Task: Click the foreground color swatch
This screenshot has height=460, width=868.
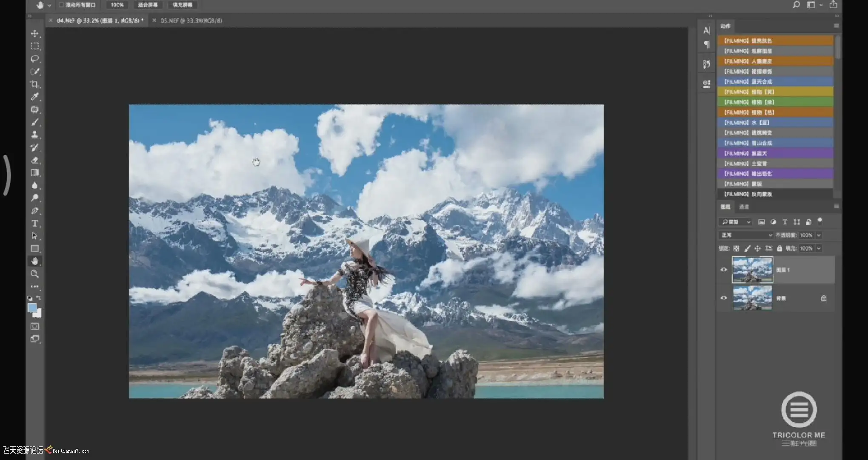Action: 32,308
